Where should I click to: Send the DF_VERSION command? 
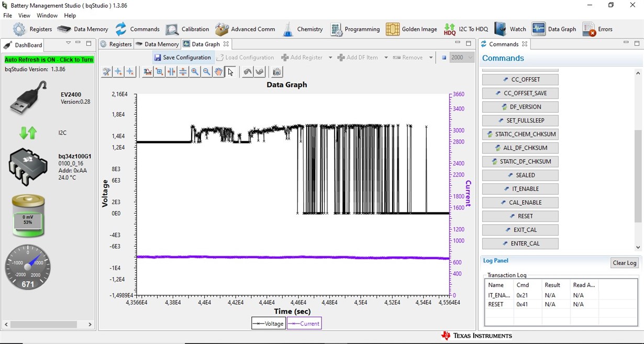tap(520, 107)
